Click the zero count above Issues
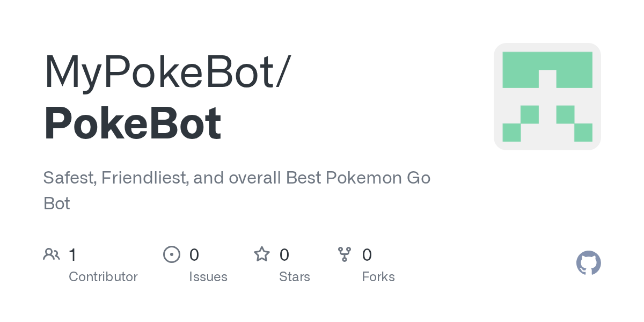The height and width of the screenshot is (322, 644). [x=194, y=254]
